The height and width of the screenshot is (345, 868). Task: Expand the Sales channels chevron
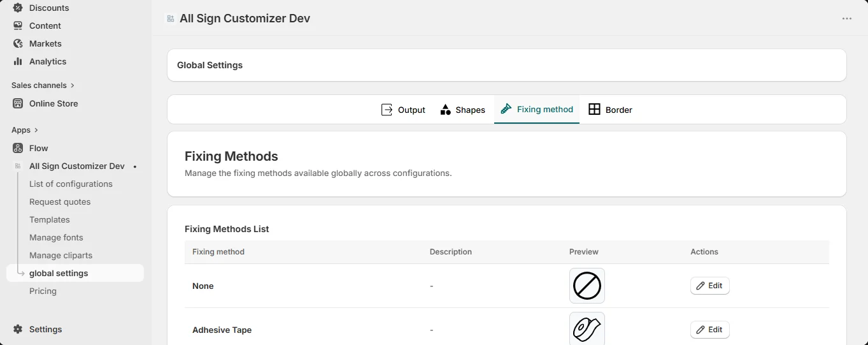click(x=72, y=85)
